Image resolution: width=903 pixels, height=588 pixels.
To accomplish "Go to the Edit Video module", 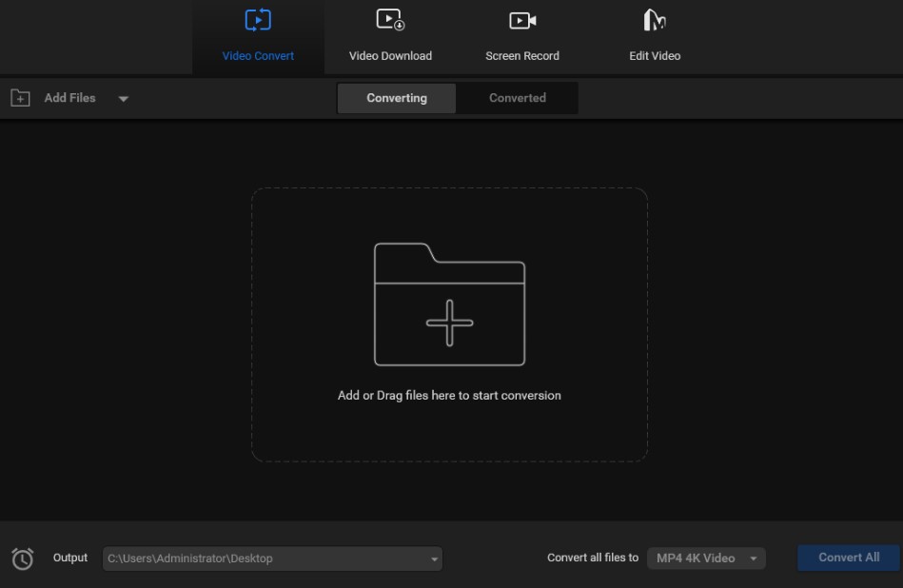I will tap(655, 36).
